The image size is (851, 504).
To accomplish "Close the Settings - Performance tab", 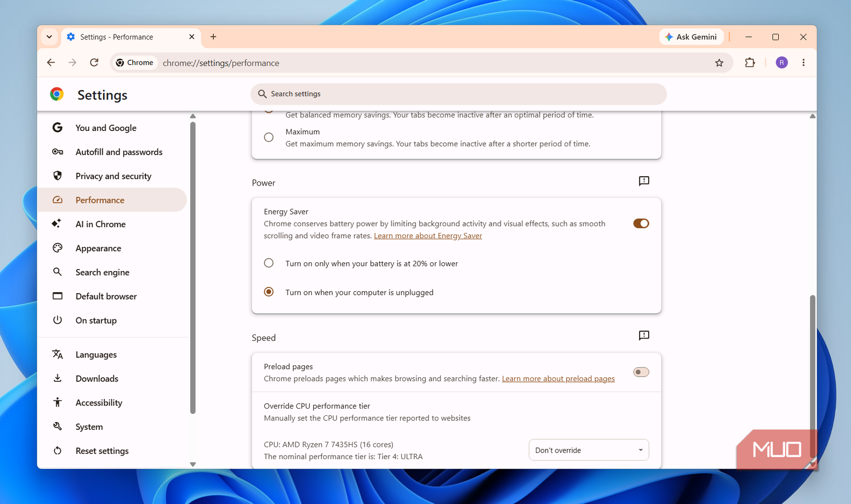I will (192, 37).
